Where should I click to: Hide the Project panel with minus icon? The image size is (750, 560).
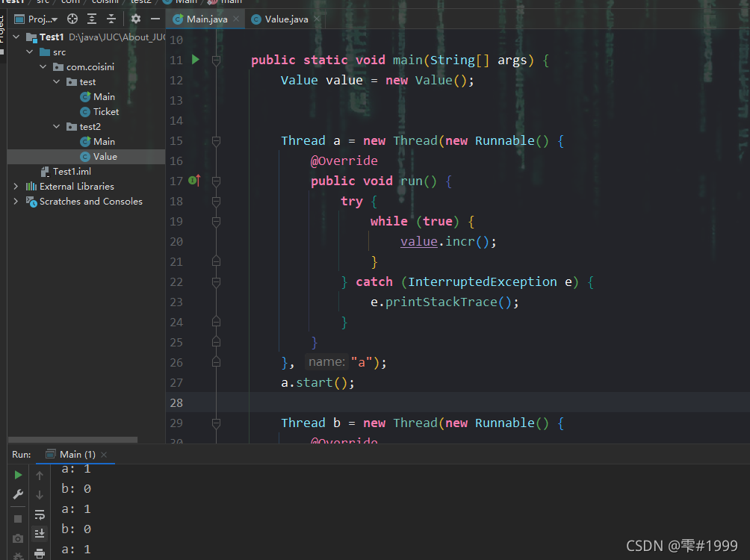155,19
